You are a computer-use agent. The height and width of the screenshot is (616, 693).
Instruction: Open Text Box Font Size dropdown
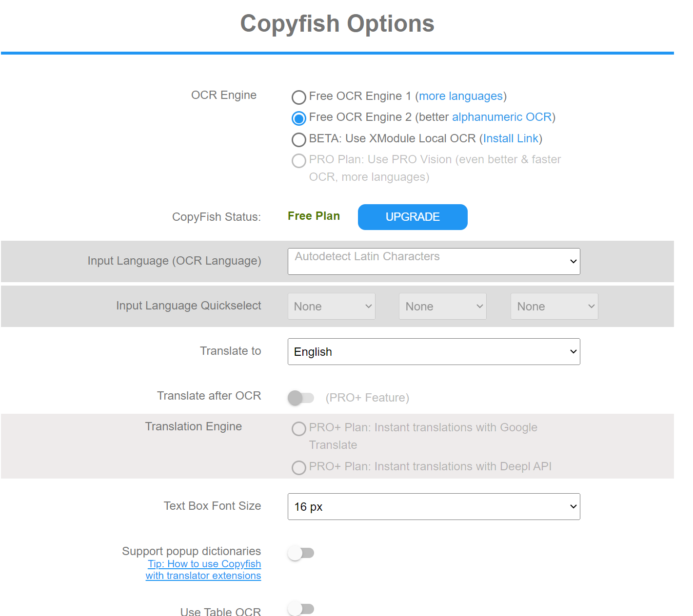click(434, 506)
